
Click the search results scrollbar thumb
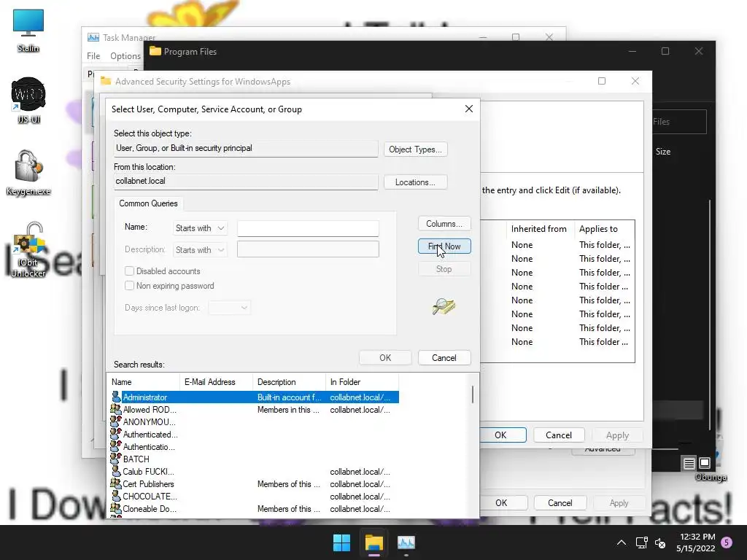(x=473, y=394)
